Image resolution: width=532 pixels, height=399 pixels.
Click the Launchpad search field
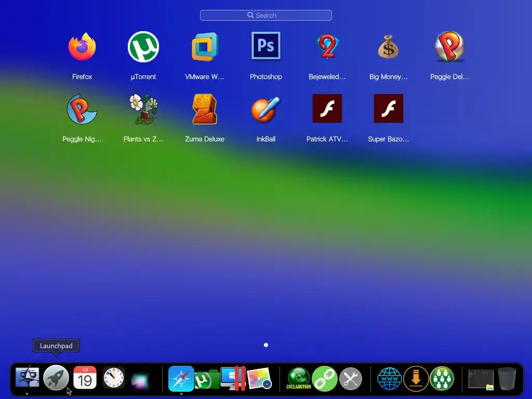coord(266,15)
